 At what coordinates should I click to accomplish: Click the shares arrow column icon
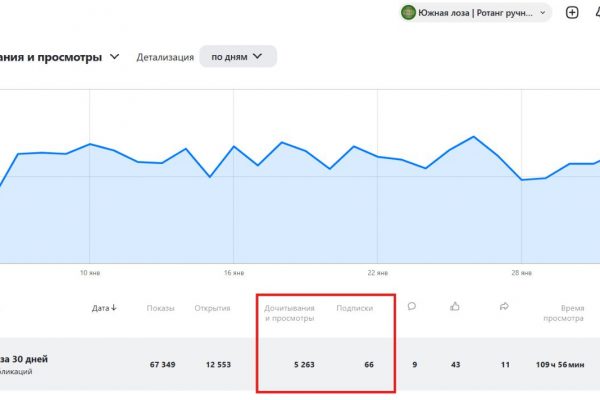tap(504, 307)
